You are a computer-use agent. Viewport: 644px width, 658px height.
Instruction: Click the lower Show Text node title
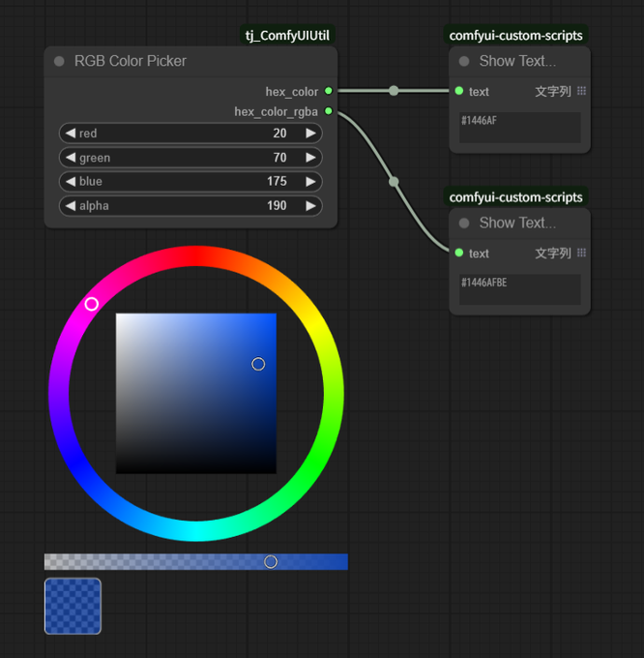(x=517, y=224)
